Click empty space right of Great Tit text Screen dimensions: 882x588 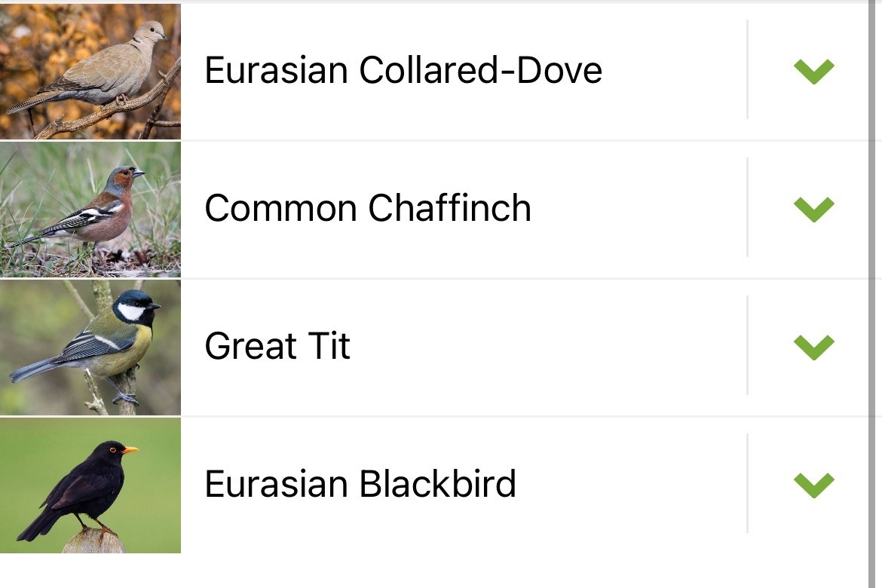[549, 348]
